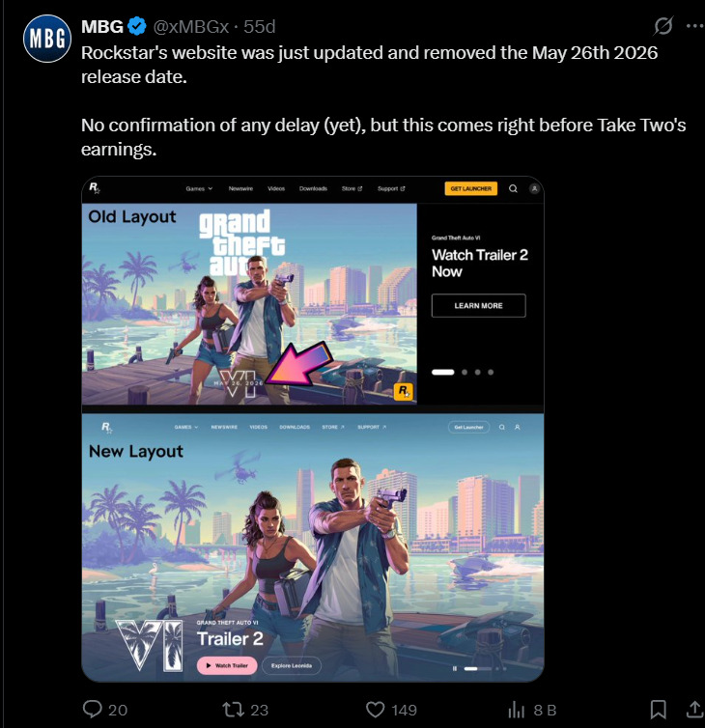Bookmark this post
The image size is (705, 728).
point(657,710)
